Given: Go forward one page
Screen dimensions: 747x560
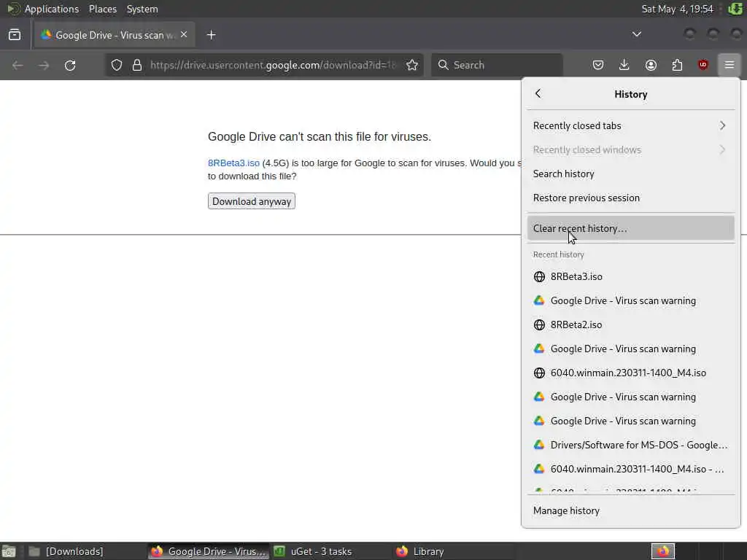Looking at the screenshot, I should pos(44,65).
